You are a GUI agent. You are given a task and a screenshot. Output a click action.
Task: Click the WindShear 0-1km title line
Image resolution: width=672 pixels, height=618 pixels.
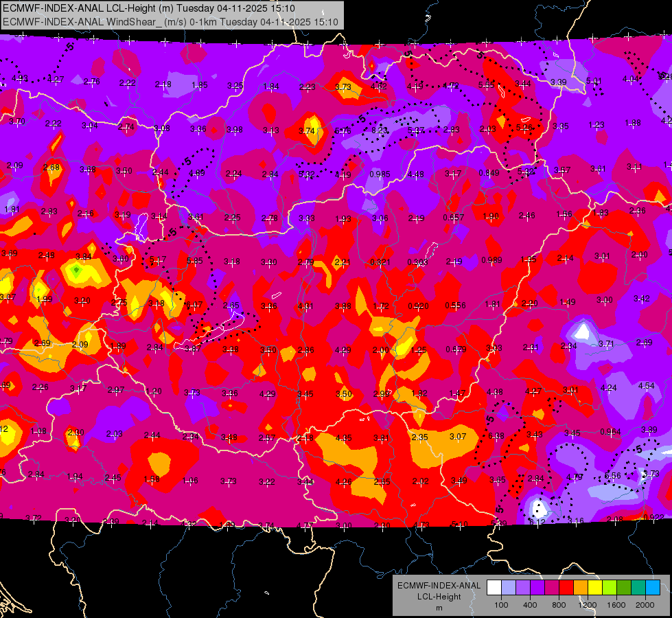(170, 22)
